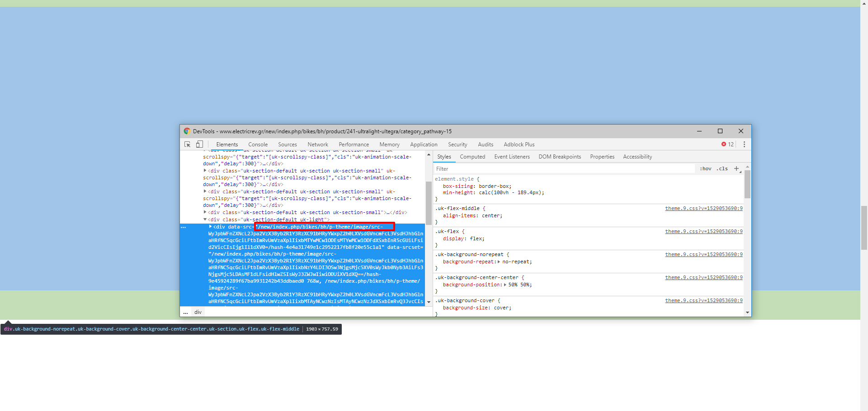This screenshot has height=411, width=868.
Task: Toggle the device toolbar icon
Action: (199, 145)
